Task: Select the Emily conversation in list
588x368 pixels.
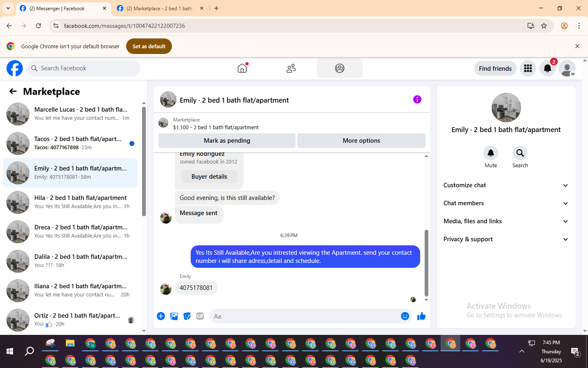Action: 70,173
